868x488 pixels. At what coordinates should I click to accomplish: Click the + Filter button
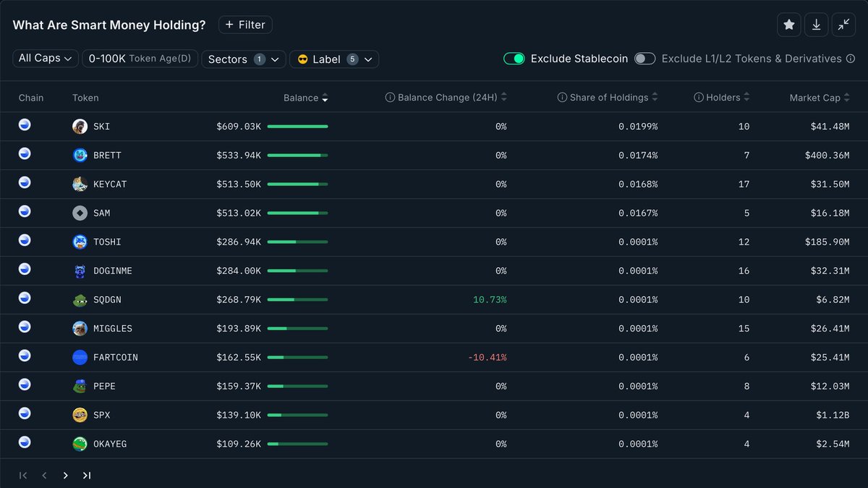[245, 25]
